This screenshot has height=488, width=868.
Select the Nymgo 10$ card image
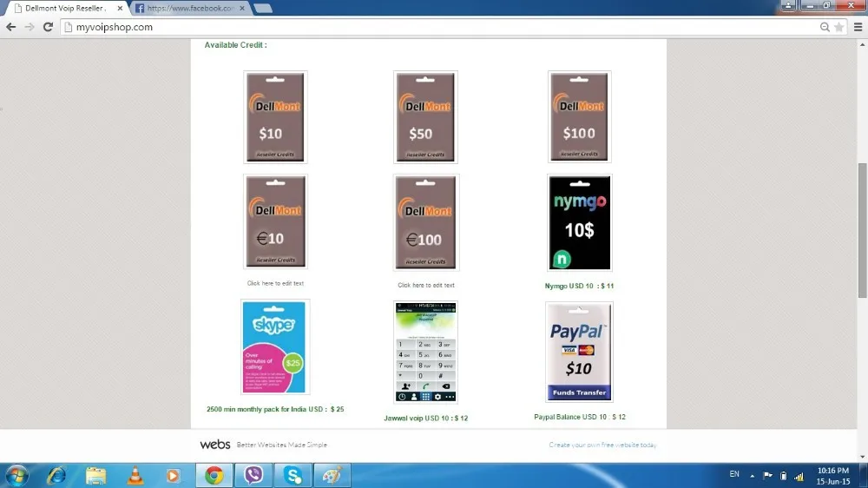580,222
